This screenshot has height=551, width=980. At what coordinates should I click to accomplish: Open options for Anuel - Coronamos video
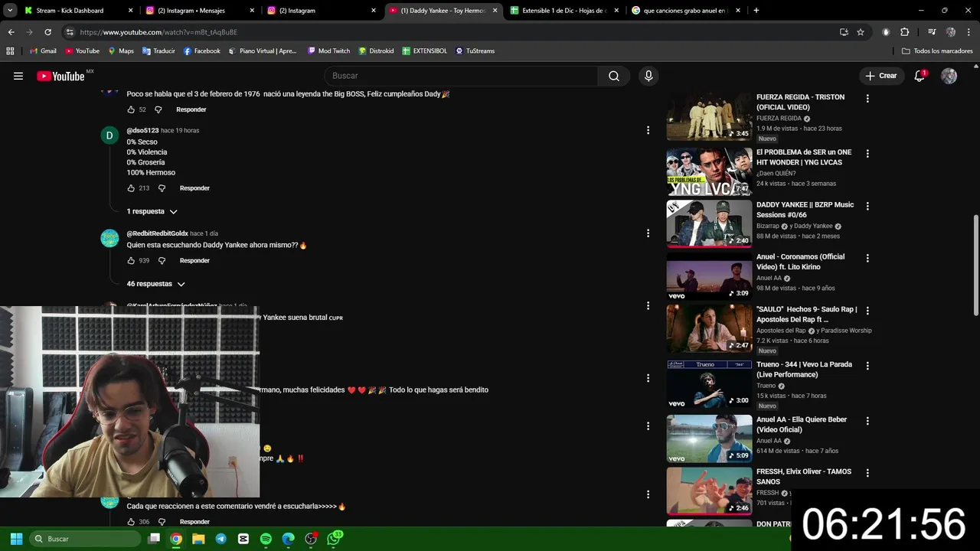coord(867,259)
